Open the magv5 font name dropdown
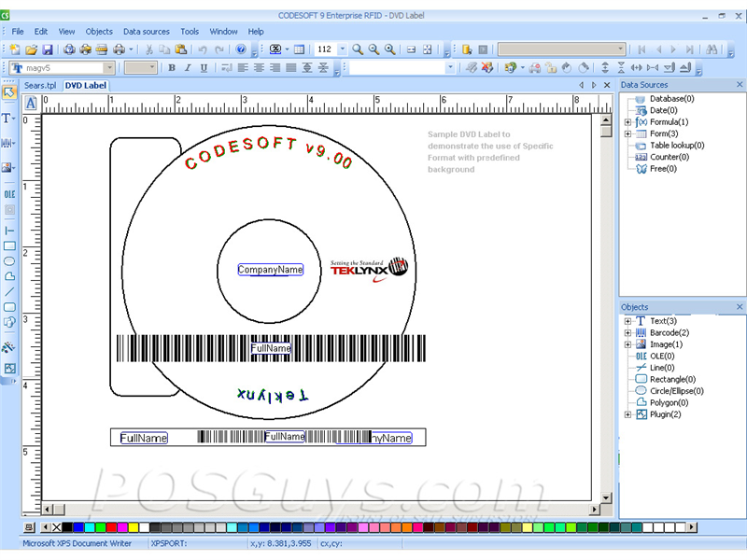The height and width of the screenshot is (560, 747). [x=109, y=68]
